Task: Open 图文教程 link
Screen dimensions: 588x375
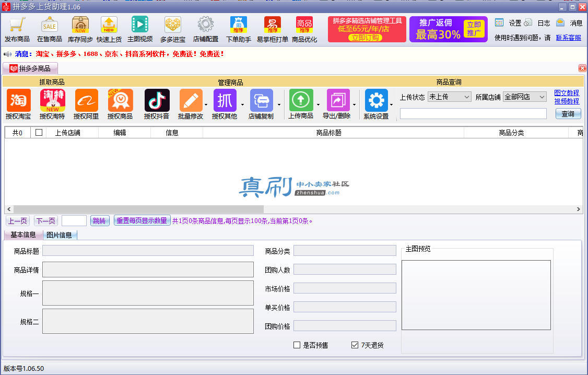Action: click(x=567, y=92)
